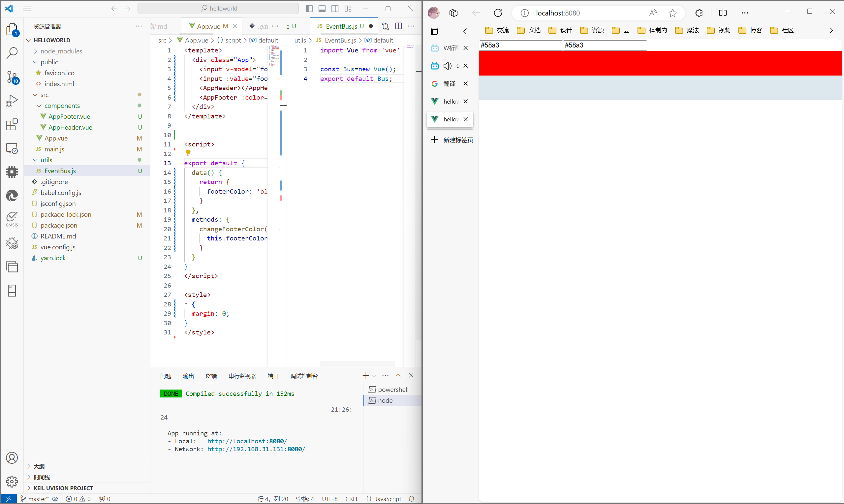Open the 问题 problems panel tab
844x504 pixels.
coord(166,376)
